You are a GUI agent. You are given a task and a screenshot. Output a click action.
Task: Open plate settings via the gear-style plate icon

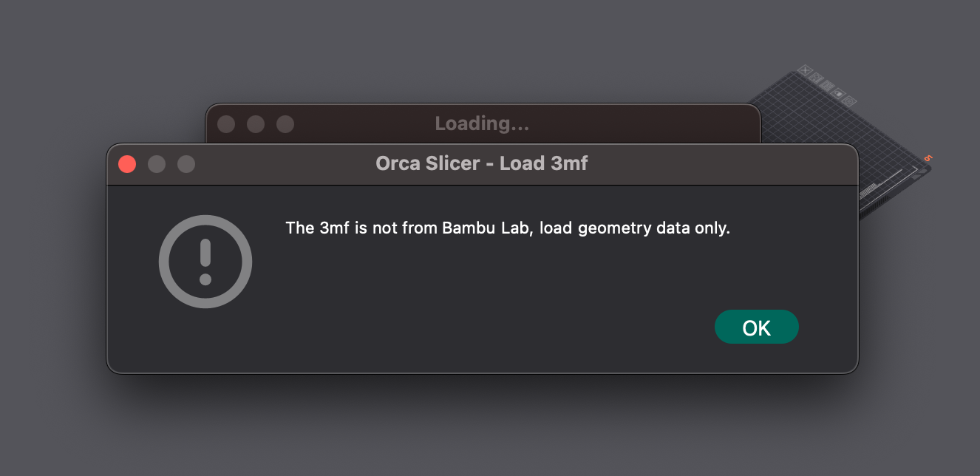click(x=849, y=102)
